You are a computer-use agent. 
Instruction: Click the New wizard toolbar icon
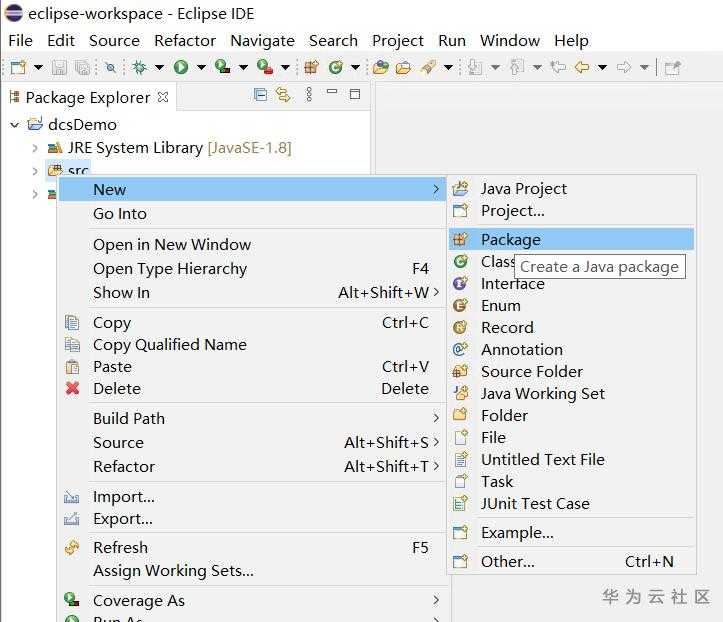pyautogui.click(x=18, y=68)
